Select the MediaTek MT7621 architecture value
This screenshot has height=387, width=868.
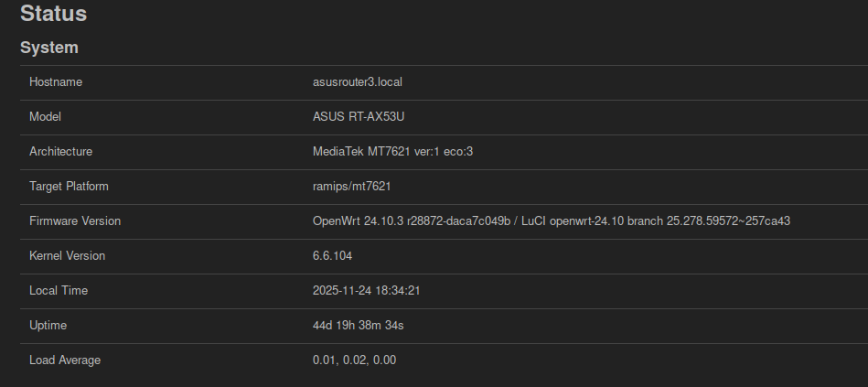[x=392, y=152]
